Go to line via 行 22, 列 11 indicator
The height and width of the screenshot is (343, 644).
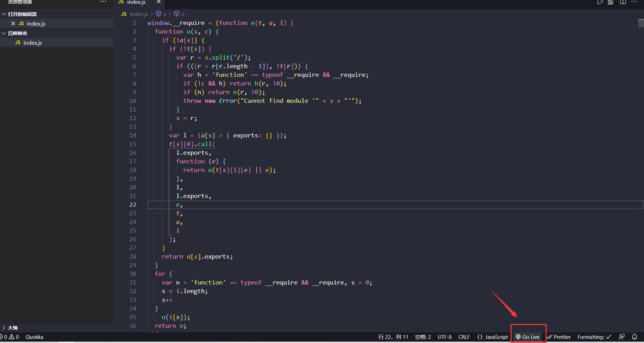393,337
